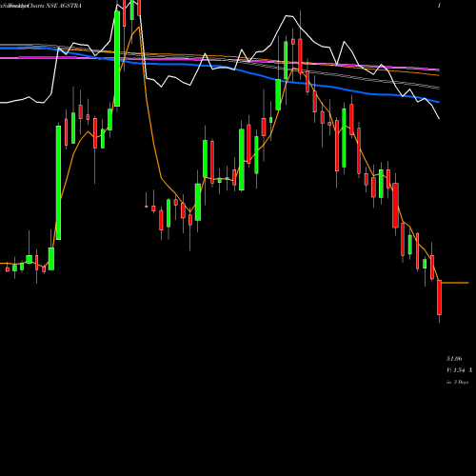This screenshot has height=476, width=476.
Task: Click the right end of the magenta average line
Action: pyautogui.click(x=438, y=69)
